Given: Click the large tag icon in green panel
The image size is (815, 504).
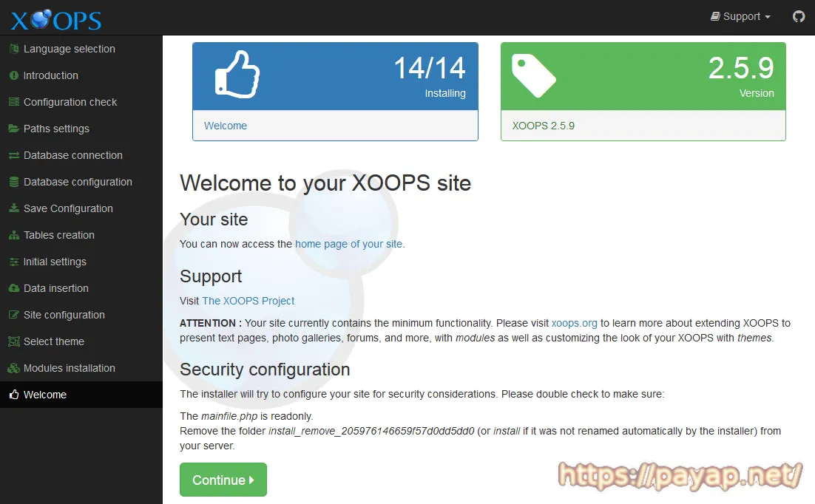Looking at the screenshot, I should (x=533, y=76).
